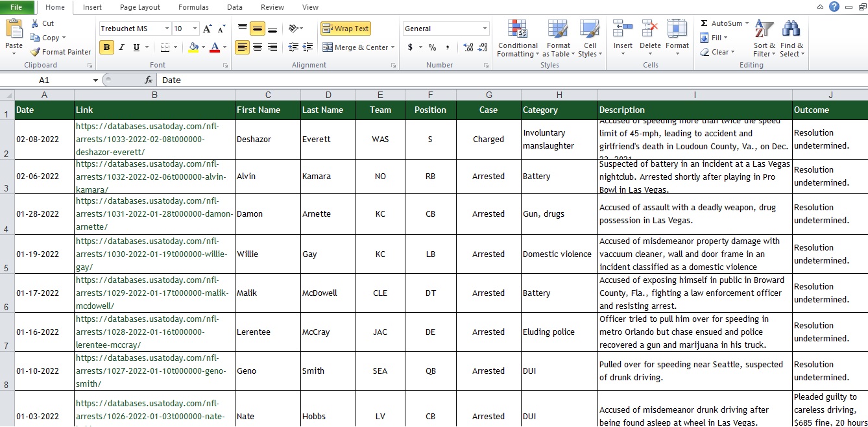Open the font name dropdown
Image resolution: width=868 pixels, height=427 pixels.
[x=167, y=29]
